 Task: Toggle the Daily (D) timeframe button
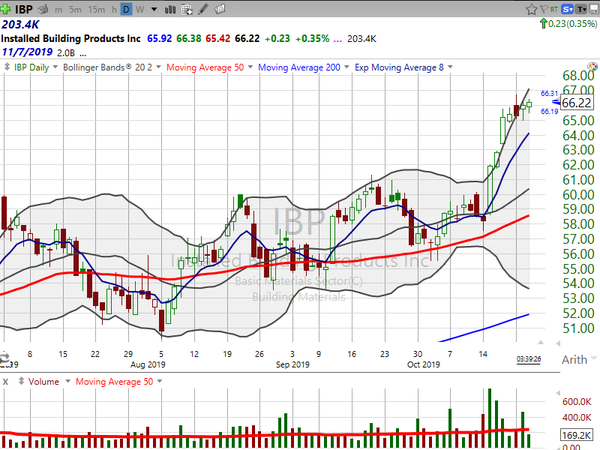[x=126, y=10]
